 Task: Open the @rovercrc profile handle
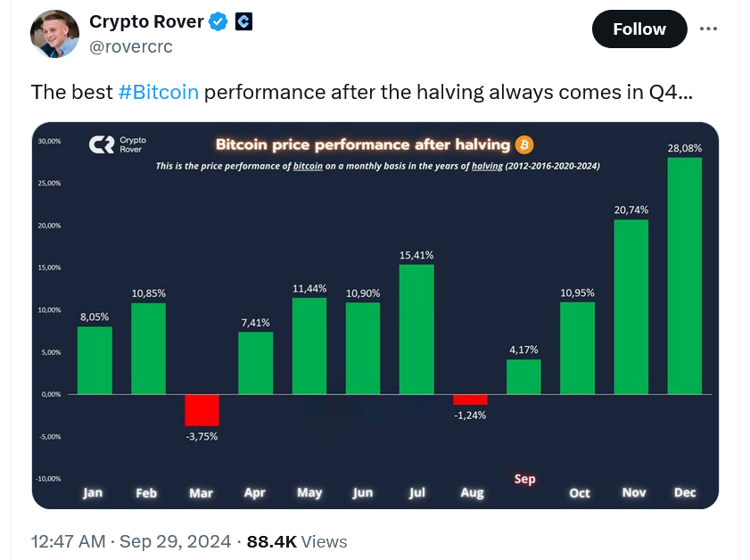click(134, 46)
